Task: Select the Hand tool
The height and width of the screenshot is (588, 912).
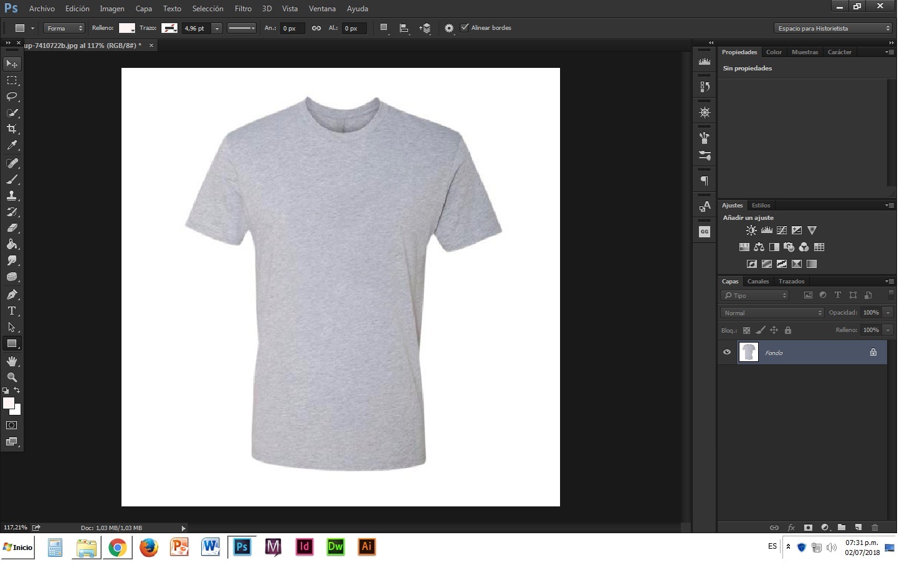Action: pos(12,361)
